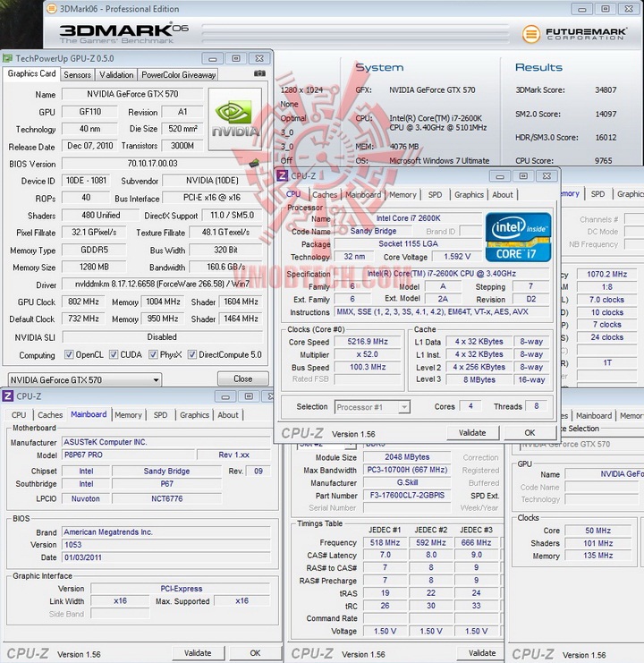
Task: Open Caches tab in front CPU-Z window
Action: [325, 194]
